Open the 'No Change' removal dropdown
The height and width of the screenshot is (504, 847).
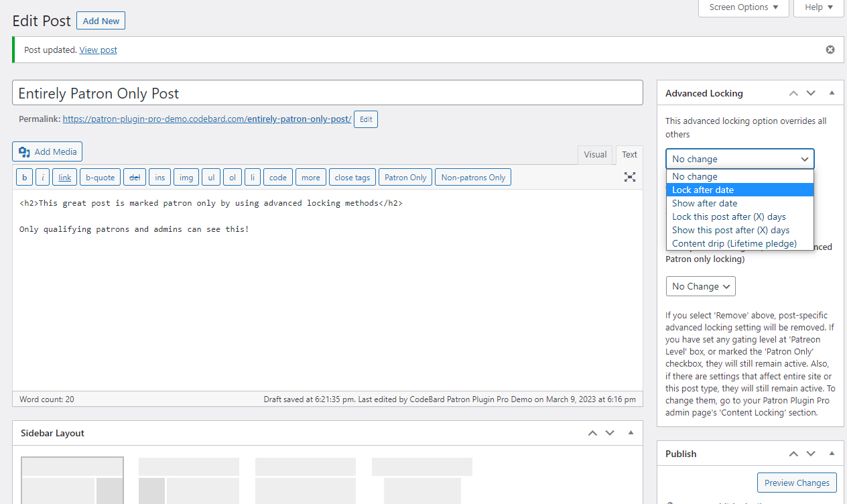(701, 286)
